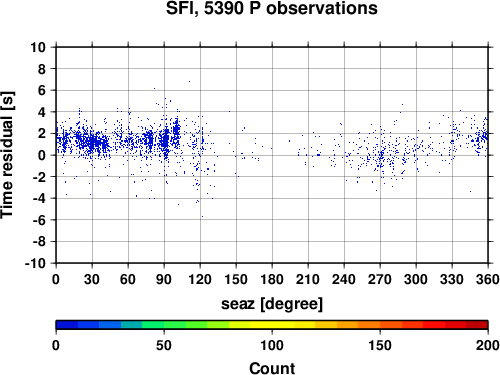Click the y-axis tick label 10
500x375 pixels.
[x=38, y=47]
